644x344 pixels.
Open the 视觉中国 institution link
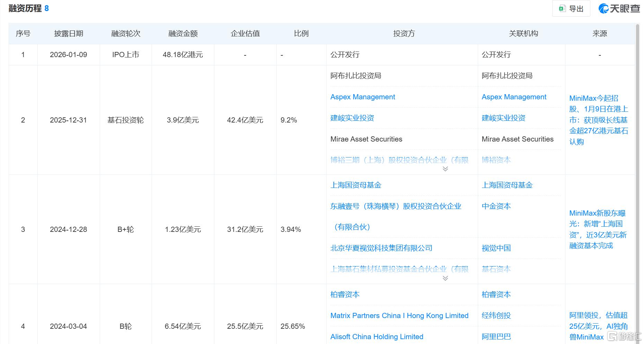496,248
